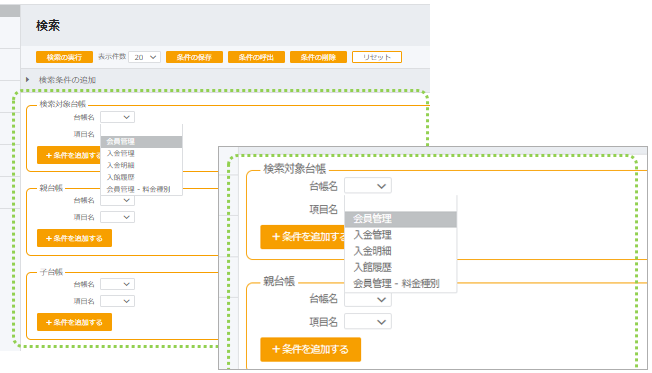Click +条件を追加する under enlarged 親台帳
The height and width of the screenshot is (373, 652).
pyautogui.click(x=311, y=349)
